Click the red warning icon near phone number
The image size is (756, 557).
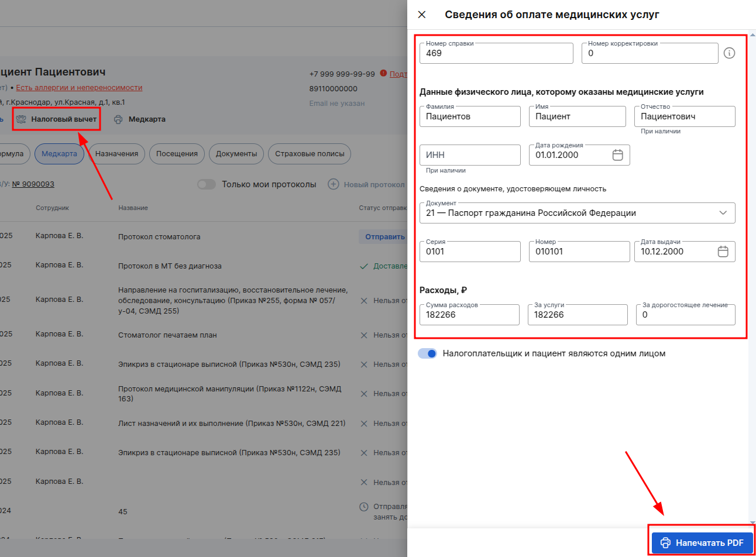[x=383, y=74]
